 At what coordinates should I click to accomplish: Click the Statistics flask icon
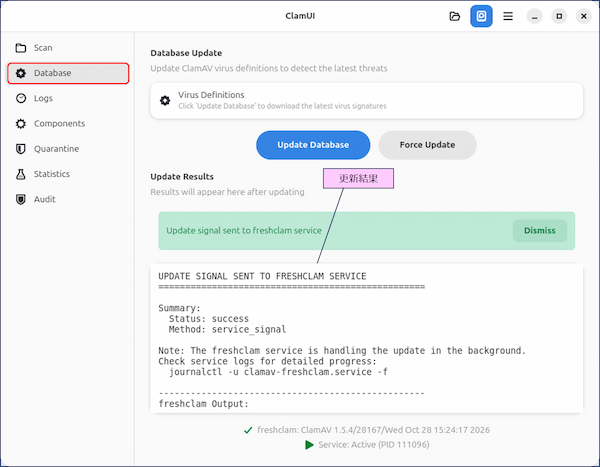click(x=21, y=174)
